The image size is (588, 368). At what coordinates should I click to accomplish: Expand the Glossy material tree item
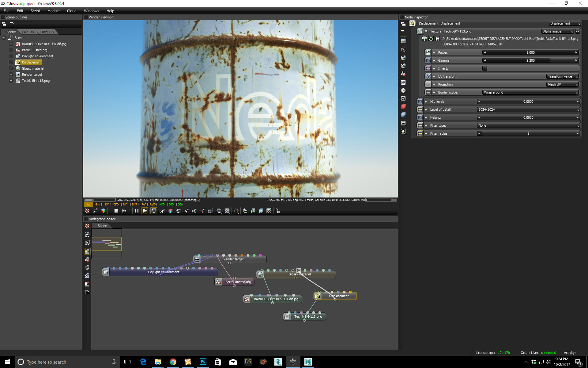click(11, 68)
